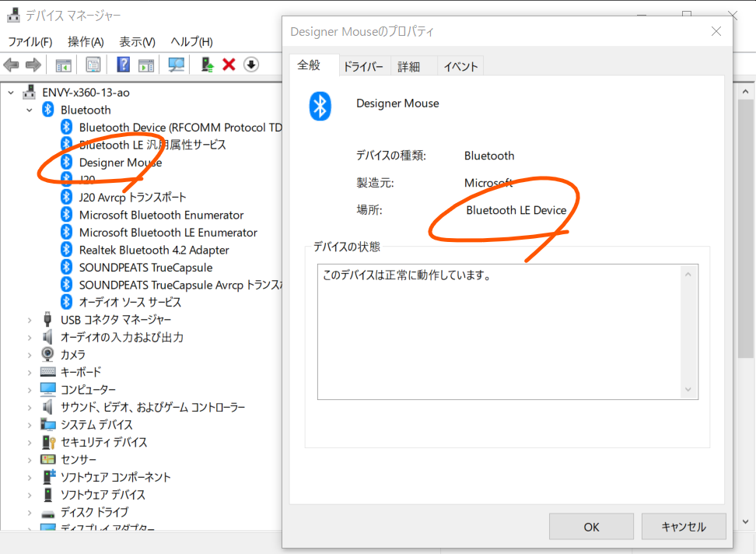Expand the カメラ node
756x554 pixels.
(x=30, y=355)
